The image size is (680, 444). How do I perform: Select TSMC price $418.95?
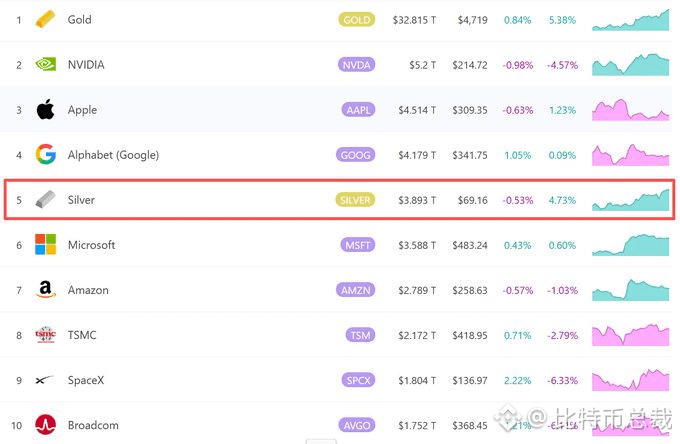point(470,336)
